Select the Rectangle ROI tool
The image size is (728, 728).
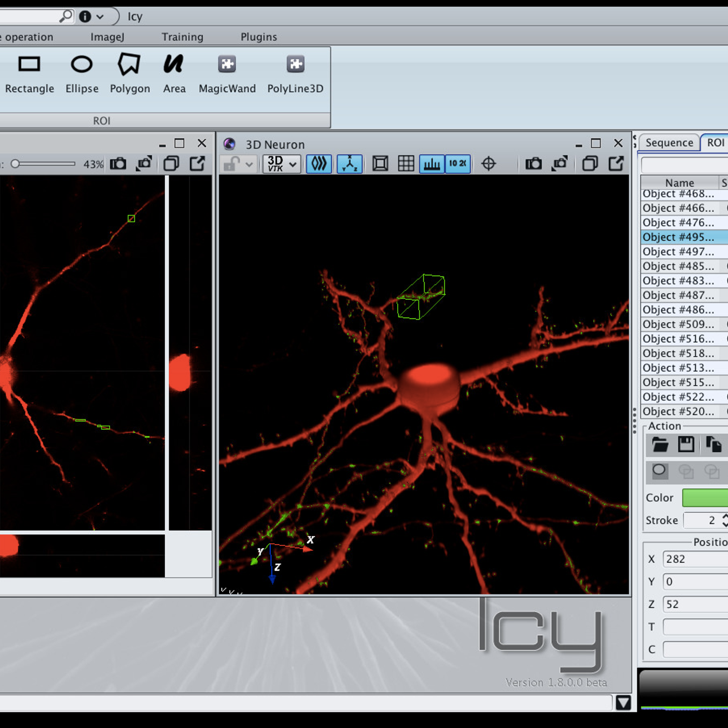29,74
